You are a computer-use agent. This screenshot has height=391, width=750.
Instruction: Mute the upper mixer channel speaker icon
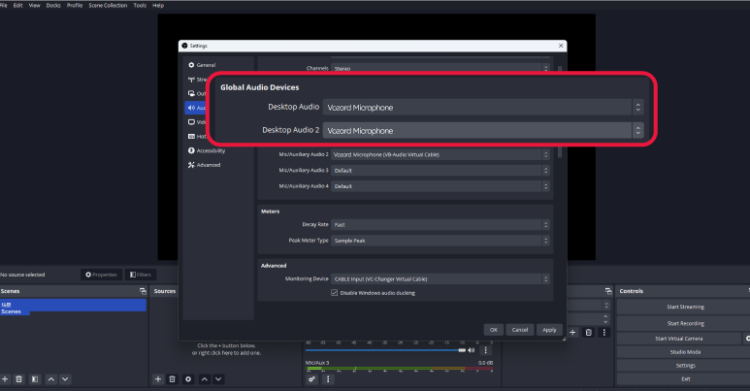(x=472, y=350)
